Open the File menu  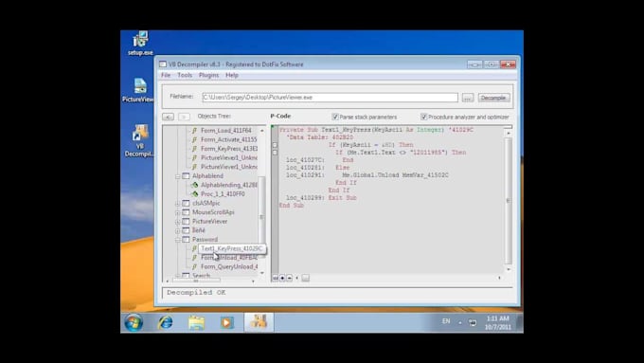tap(166, 75)
